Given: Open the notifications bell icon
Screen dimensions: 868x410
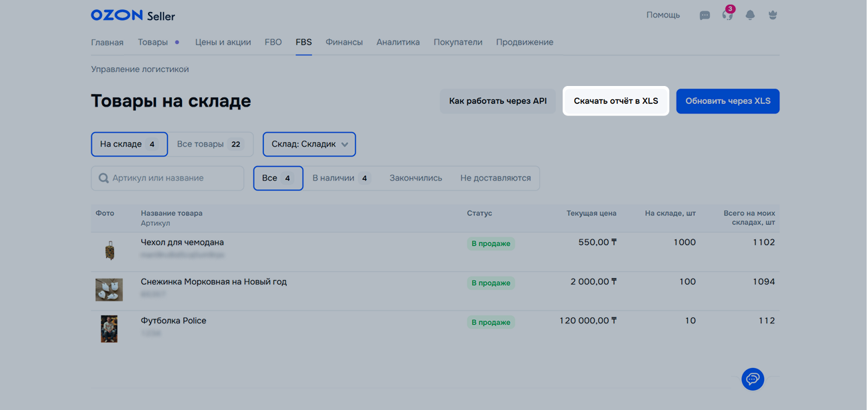Looking at the screenshot, I should point(750,15).
